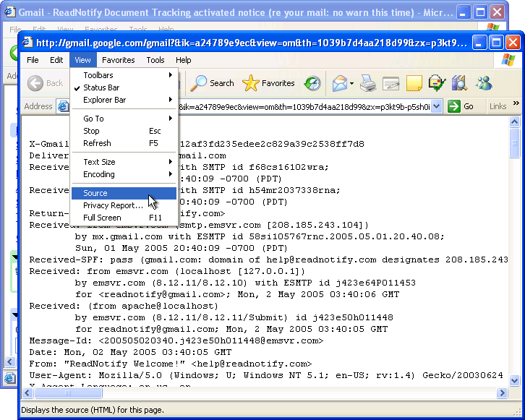The image size is (525, 420).
Task: Select Source from the View menu
Action: [95, 193]
